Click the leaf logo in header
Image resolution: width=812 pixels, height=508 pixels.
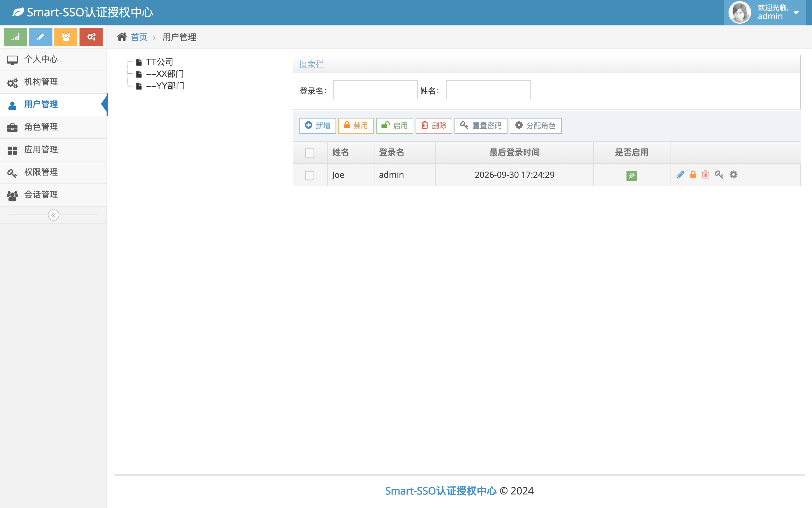coord(18,12)
